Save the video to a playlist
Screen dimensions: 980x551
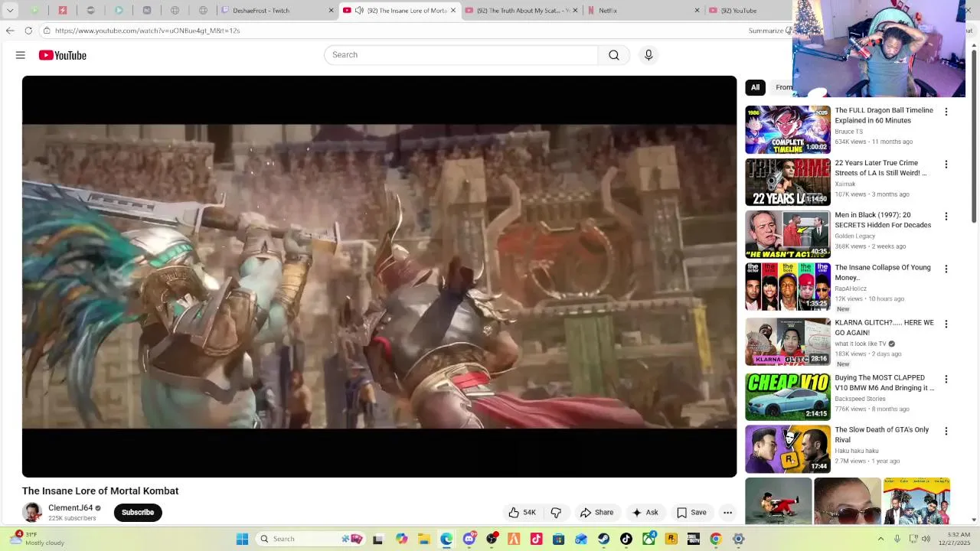tap(691, 513)
